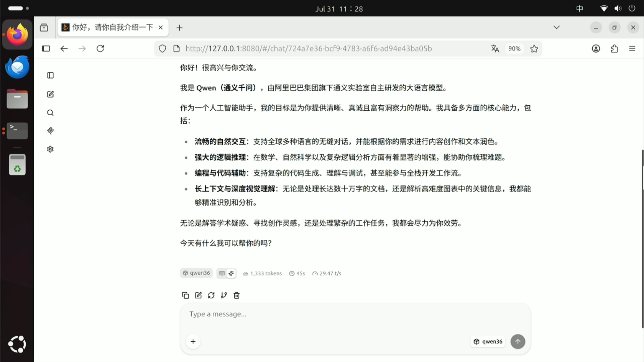This screenshot has width=644, height=362.
Task: Bookmark this page with star
Action: point(534,49)
